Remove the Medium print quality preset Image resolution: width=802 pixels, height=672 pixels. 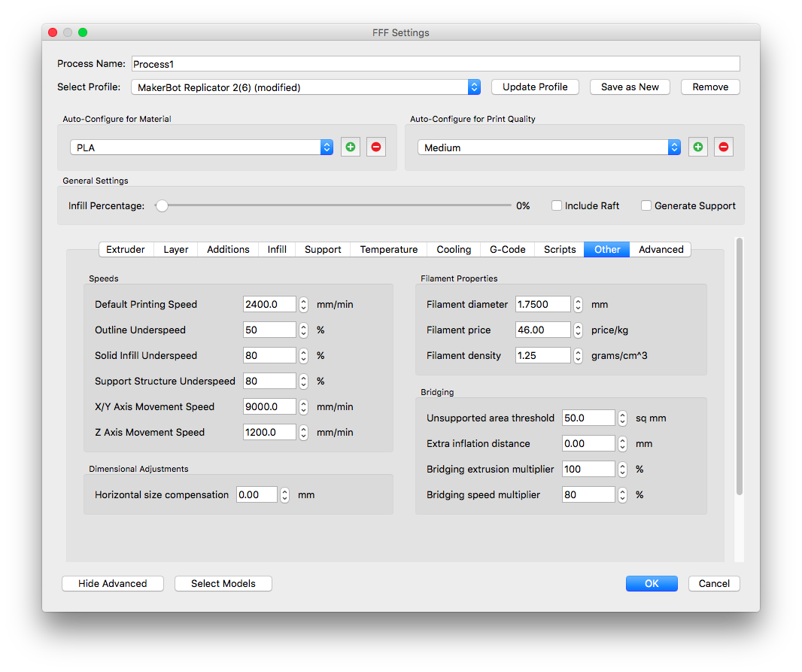pyautogui.click(x=724, y=147)
